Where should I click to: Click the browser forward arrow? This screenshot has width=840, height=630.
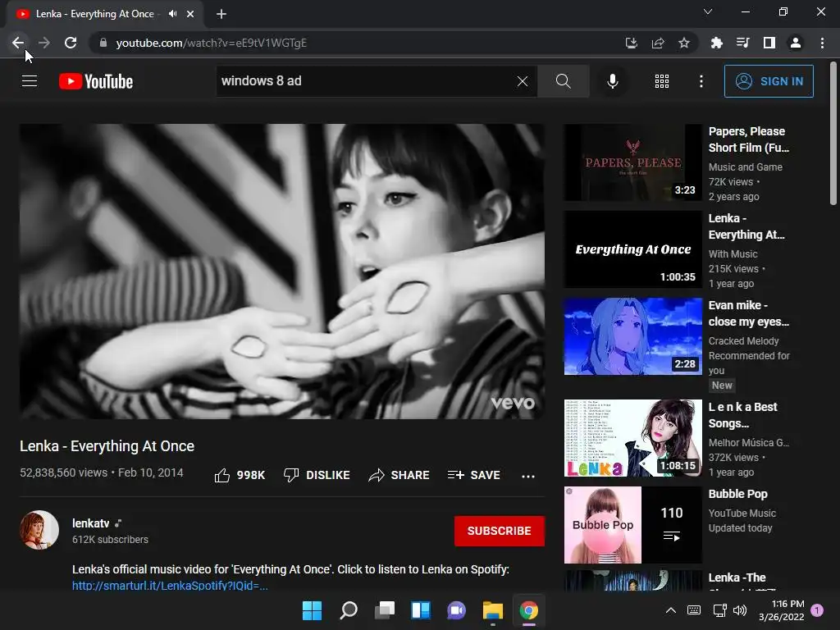click(x=44, y=43)
